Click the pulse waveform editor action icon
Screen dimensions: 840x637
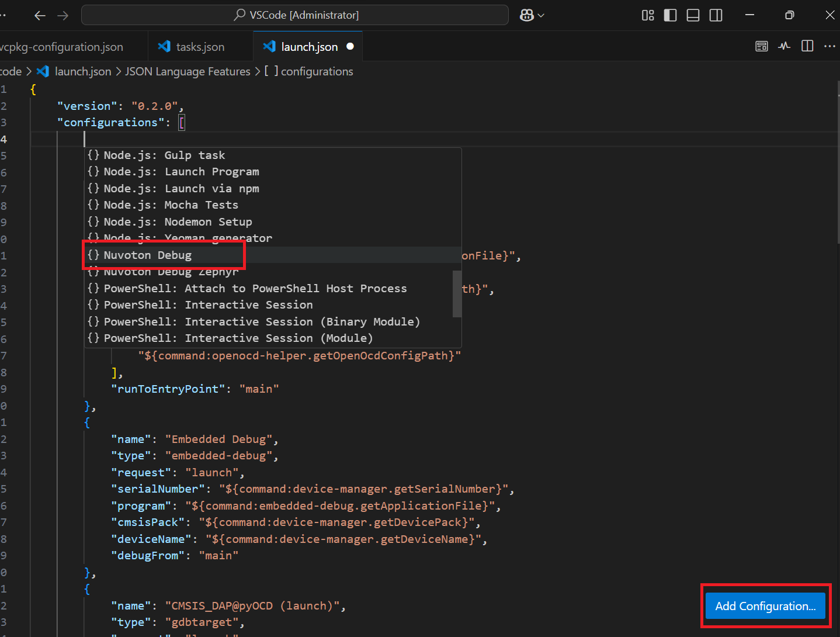[785, 46]
